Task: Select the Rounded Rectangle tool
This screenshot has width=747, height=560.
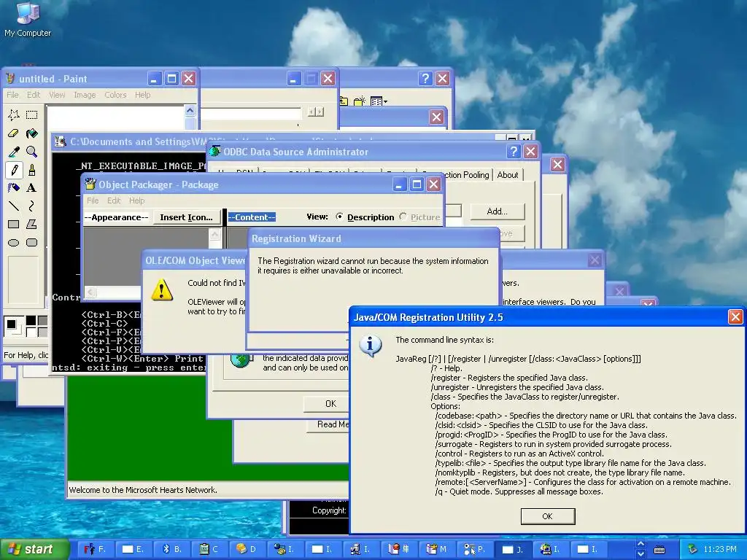Action: pos(32,242)
